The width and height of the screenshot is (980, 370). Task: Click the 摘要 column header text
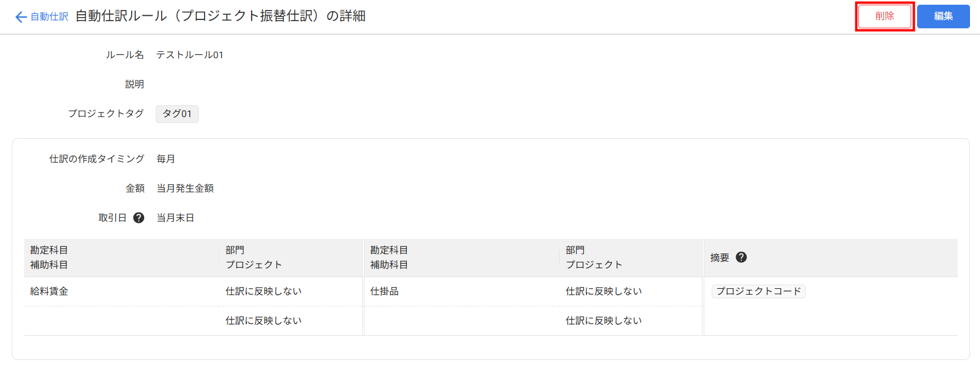click(720, 258)
